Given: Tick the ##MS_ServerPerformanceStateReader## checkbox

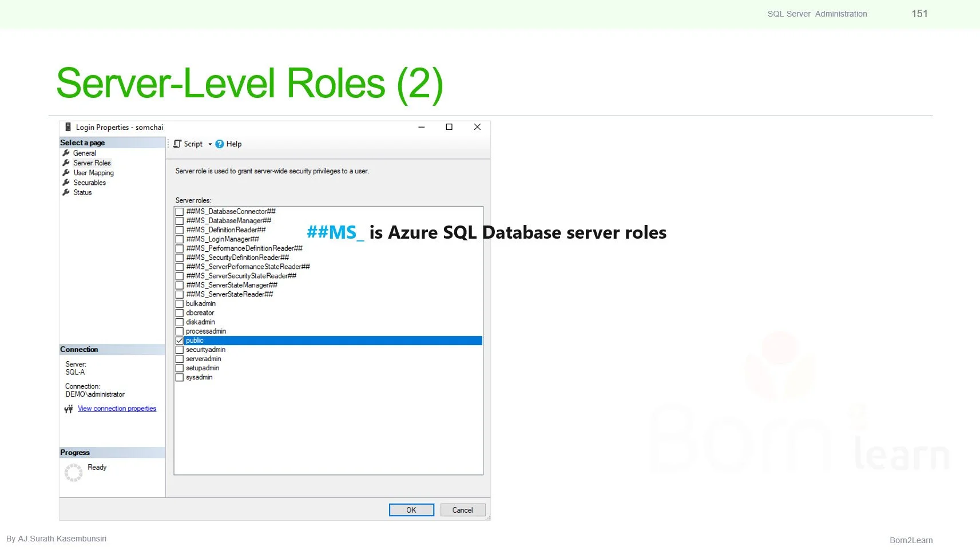Looking at the screenshot, I should pyautogui.click(x=180, y=267).
